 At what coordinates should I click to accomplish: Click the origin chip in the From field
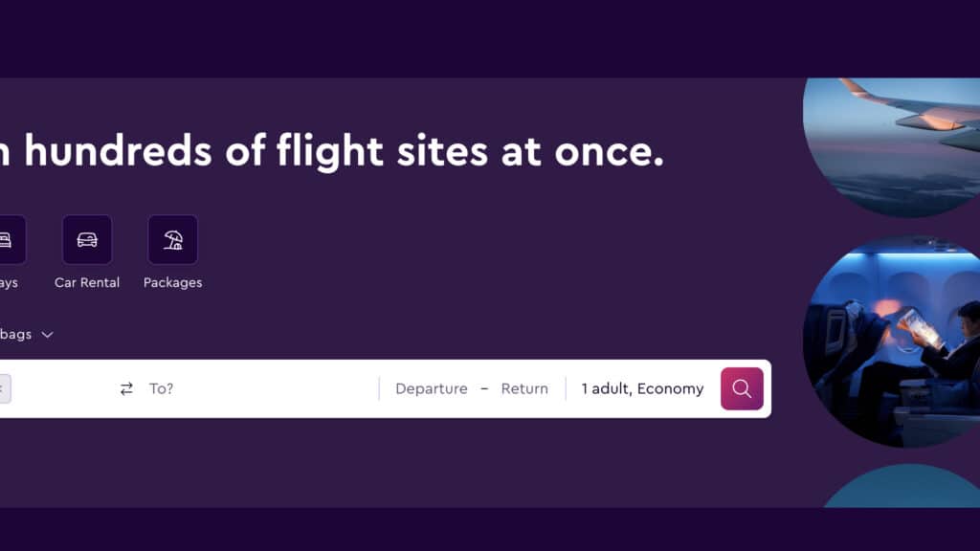tap(4, 388)
